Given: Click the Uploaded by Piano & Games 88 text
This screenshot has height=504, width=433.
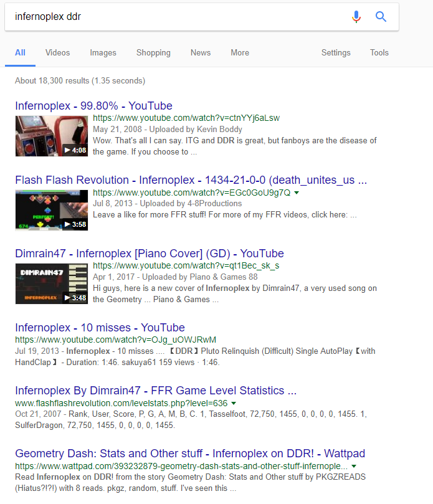Looking at the screenshot, I should tap(199, 277).
